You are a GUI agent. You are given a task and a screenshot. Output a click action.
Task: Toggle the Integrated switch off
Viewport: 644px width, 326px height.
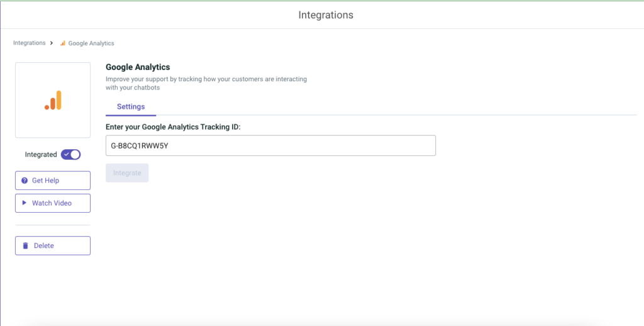tap(70, 155)
